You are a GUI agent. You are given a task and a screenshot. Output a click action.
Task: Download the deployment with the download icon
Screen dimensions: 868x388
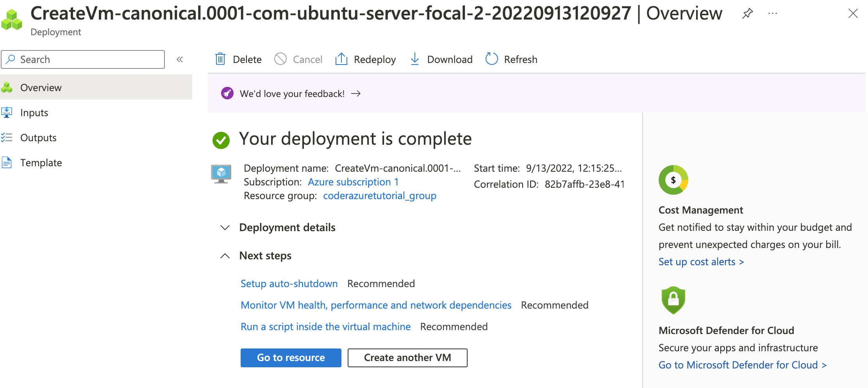tap(415, 59)
